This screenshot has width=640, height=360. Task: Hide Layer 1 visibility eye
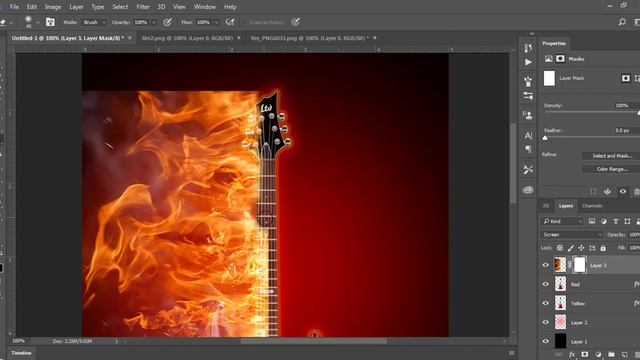tap(546, 341)
